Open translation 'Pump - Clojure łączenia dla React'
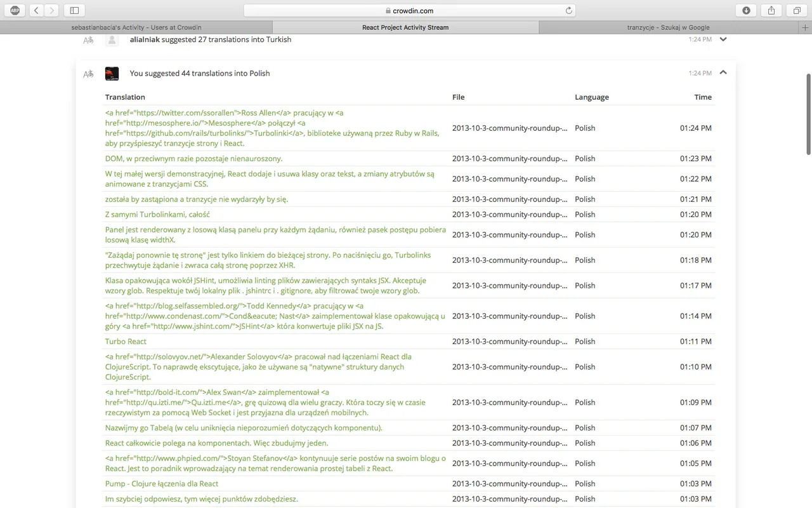The height and width of the screenshot is (508, 812). tap(162, 484)
